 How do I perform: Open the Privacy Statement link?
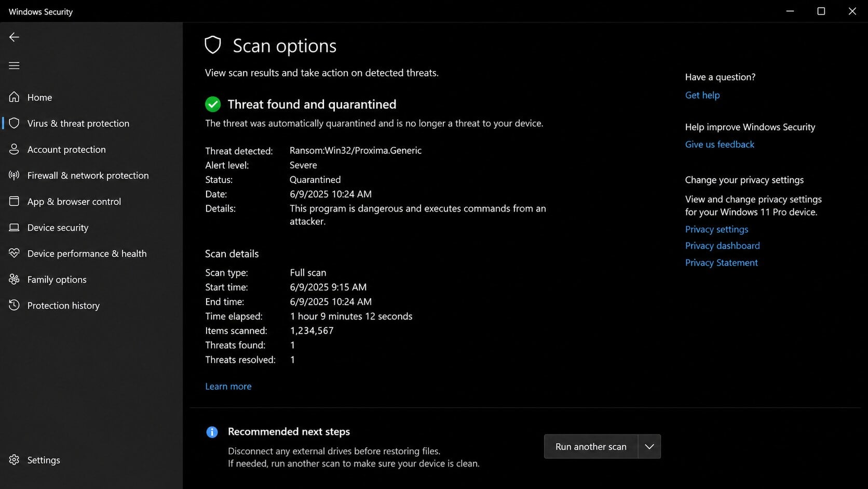(721, 262)
